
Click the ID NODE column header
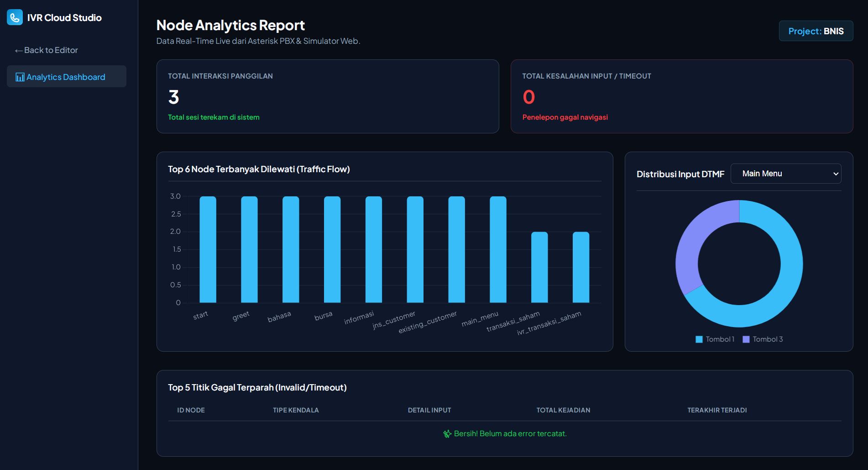tap(191, 410)
